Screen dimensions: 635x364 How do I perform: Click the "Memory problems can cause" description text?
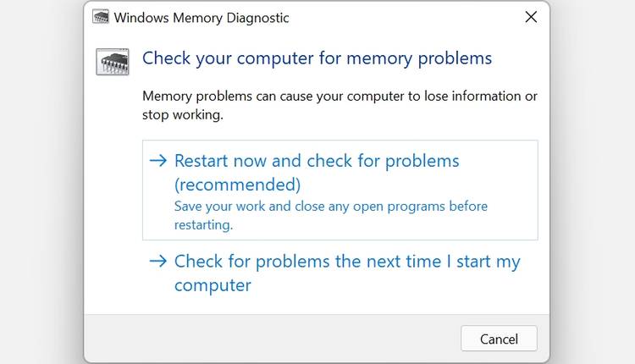click(339, 97)
